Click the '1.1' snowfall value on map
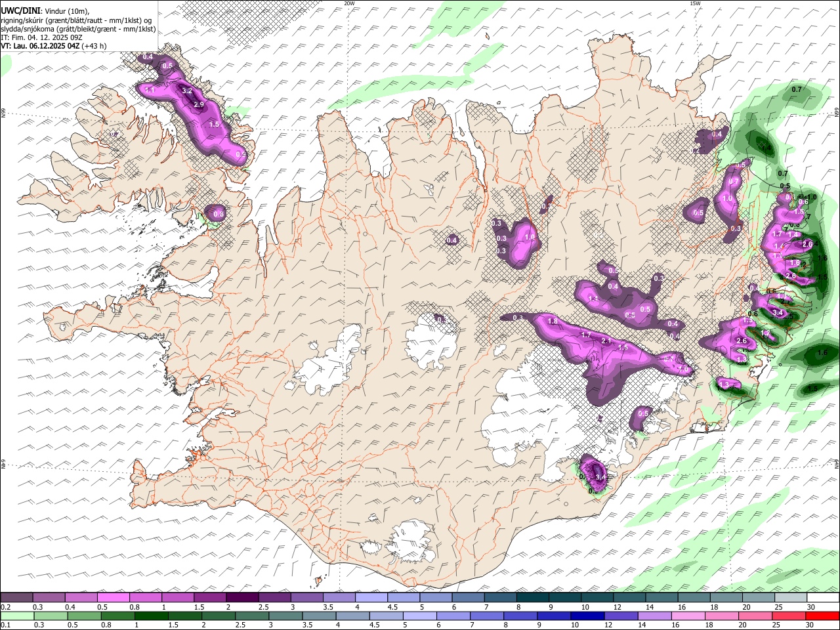Screen dimensions: 840x630 (150, 90)
